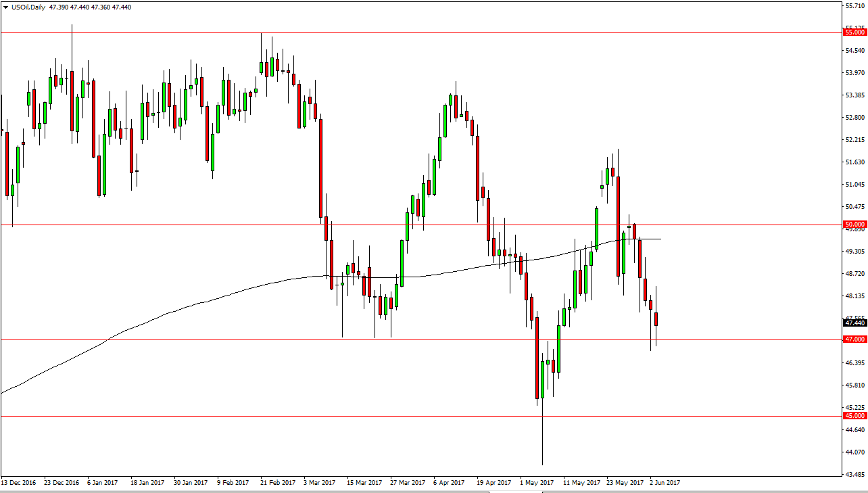Click the 55.000 resistance price label

[851, 32]
